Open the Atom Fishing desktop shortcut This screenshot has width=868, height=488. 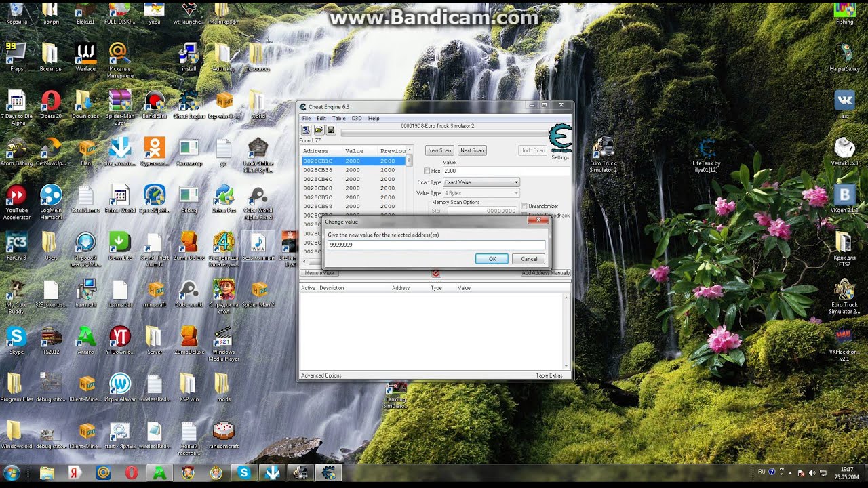(16, 152)
